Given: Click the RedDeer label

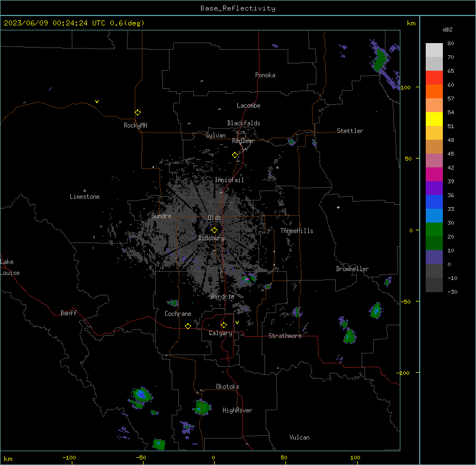Looking at the screenshot, I should [x=243, y=141].
